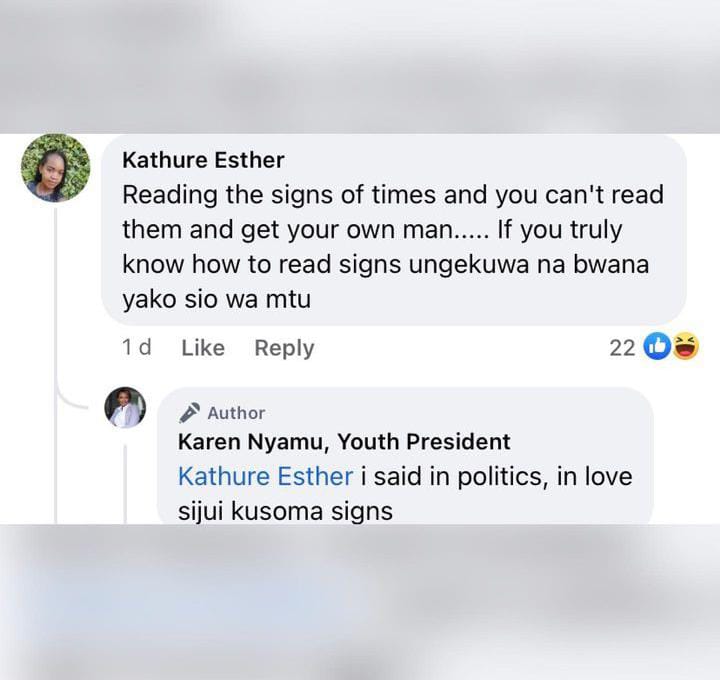Click the blurred area above the comments

pyautogui.click(x=360, y=67)
